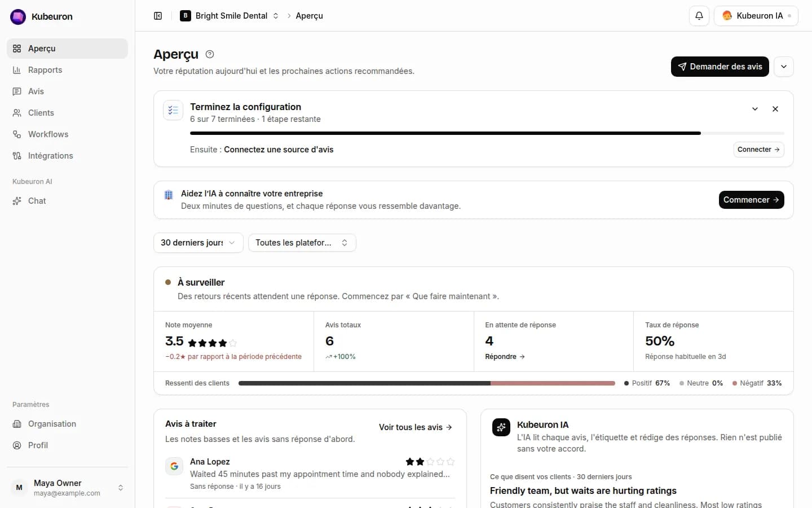Go to Avis in the sidebar
Image resolution: width=812 pixels, height=508 pixels.
(67, 91)
